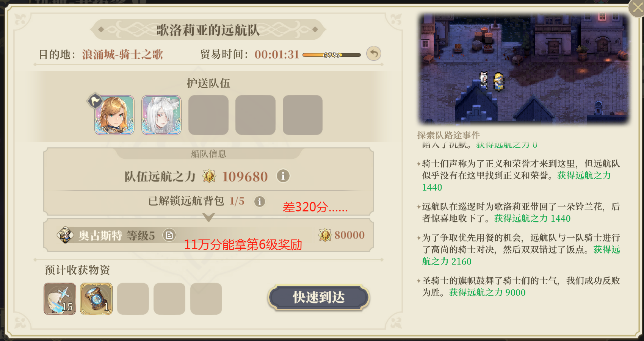The width and height of the screenshot is (644, 341).
Task: Click the trade time progress bar at 69%
Action: (332, 55)
